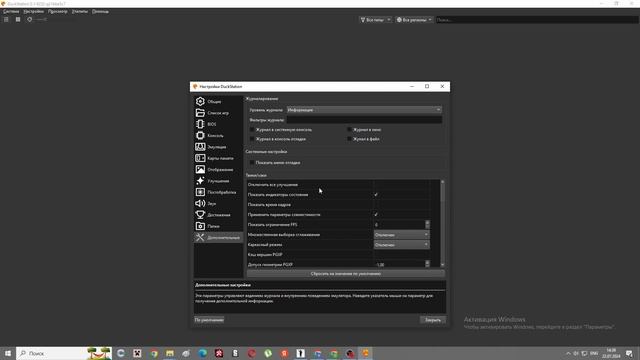Screen dimensions: 640x360
Task: Click the По умолчанию button
Action: click(x=209, y=320)
